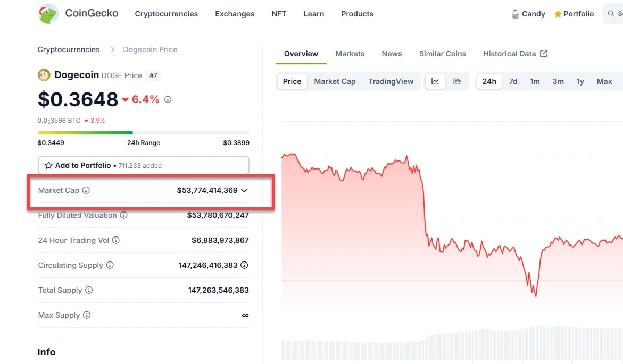Click the Fully Diluted Valuation info icon
Viewport: 623px width, 364px height.
pos(123,215)
